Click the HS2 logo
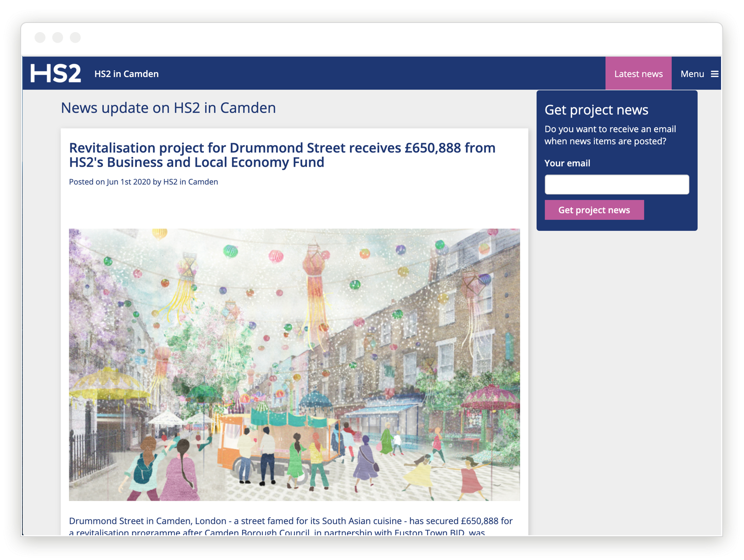The height and width of the screenshot is (560, 744). tap(56, 73)
